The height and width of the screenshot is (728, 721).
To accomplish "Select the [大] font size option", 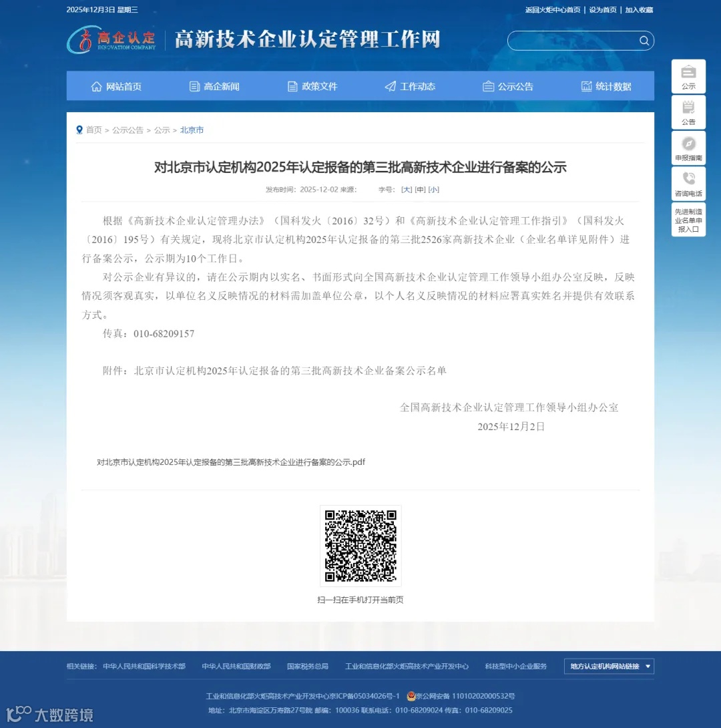I will pos(405,190).
